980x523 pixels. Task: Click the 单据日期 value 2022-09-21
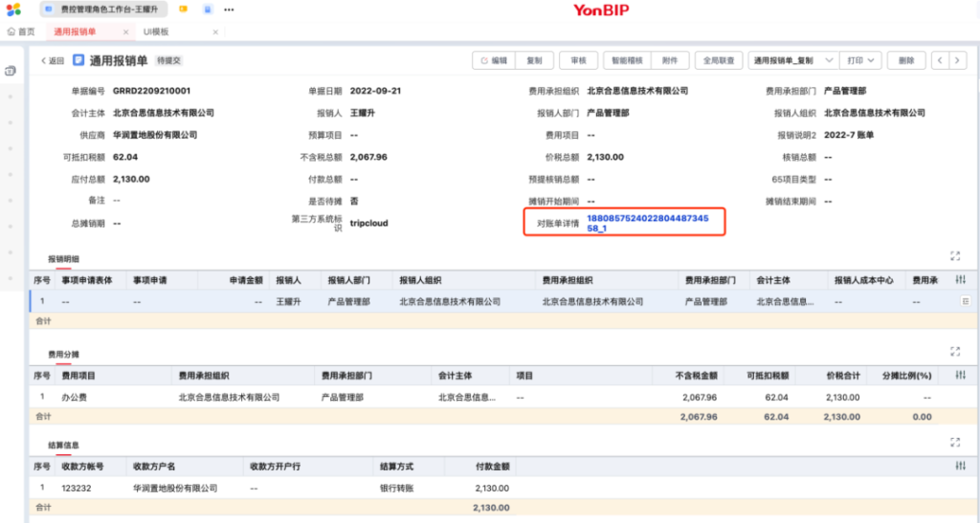coord(375,91)
